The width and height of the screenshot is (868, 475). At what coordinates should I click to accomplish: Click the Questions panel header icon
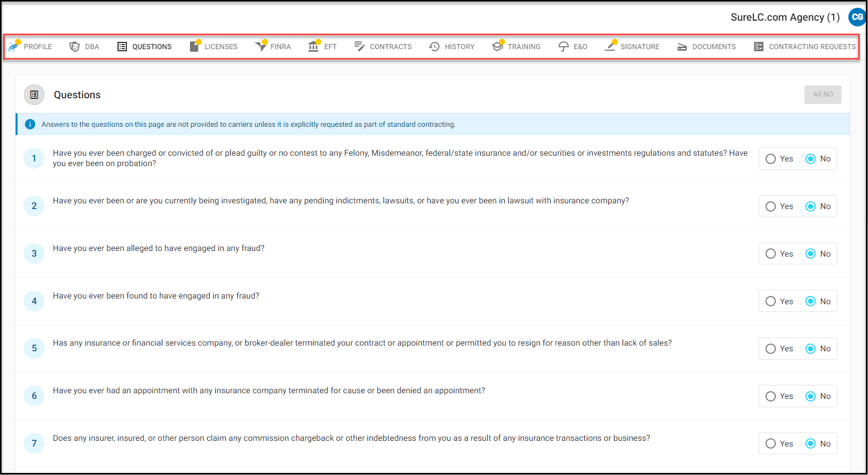[x=34, y=95]
